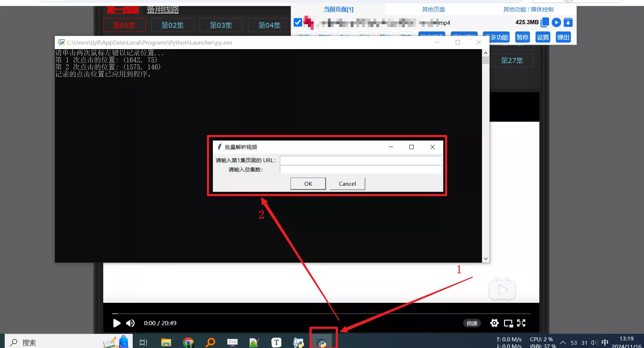This screenshot has height=348, width=644.
Task: Click the round play icon for the mp4
Action: (556, 22)
